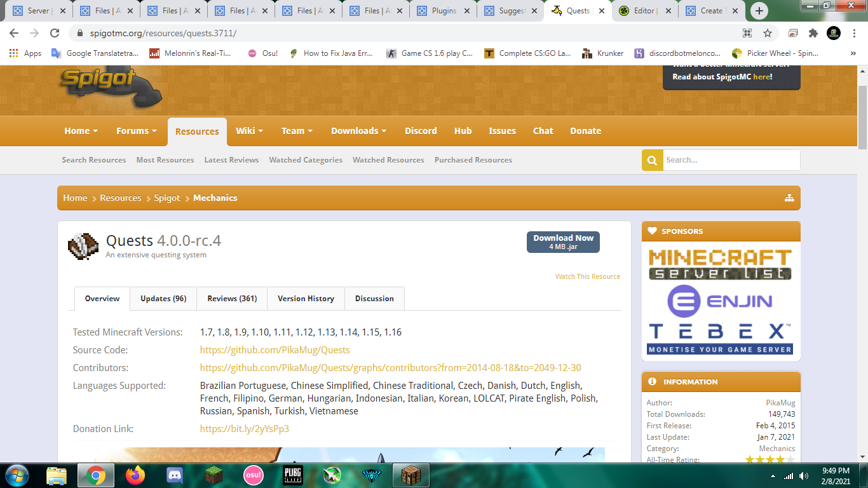The width and height of the screenshot is (868, 488).
Task: Open the Minecraft Server List sponsor banner
Action: coord(721,264)
